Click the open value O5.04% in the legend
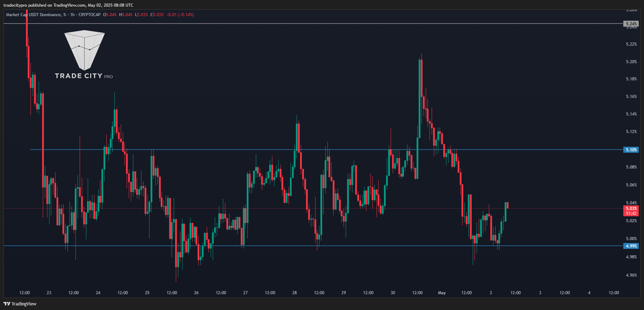644x310 pixels. pos(110,15)
